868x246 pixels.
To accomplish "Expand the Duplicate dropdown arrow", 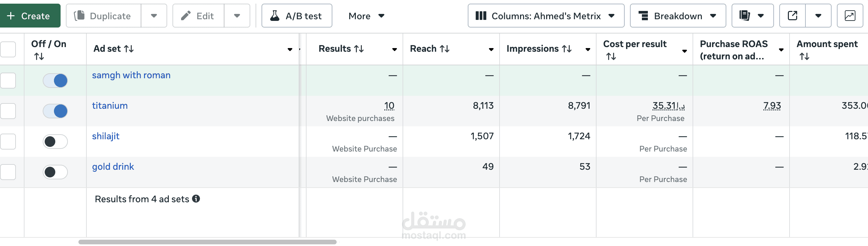I will 154,16.
